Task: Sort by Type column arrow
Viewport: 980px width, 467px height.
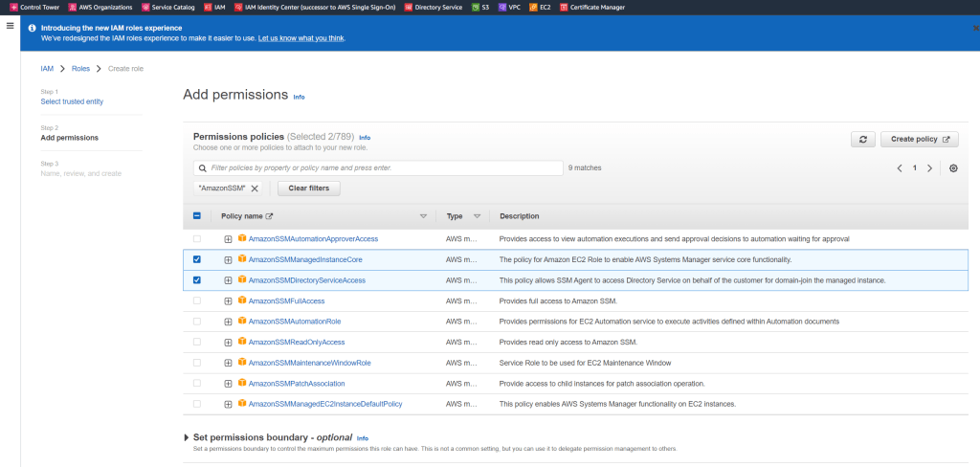Action: point(477,216)
